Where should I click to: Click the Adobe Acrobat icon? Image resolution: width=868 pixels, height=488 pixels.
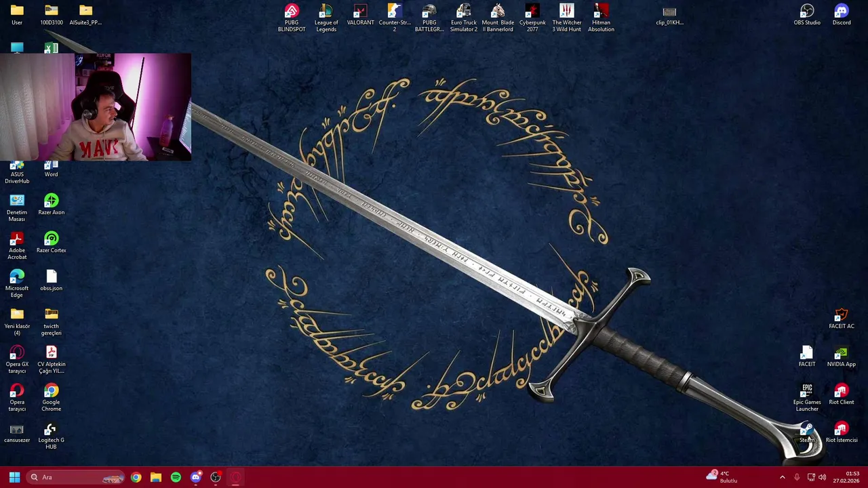[x=17, y=245]
